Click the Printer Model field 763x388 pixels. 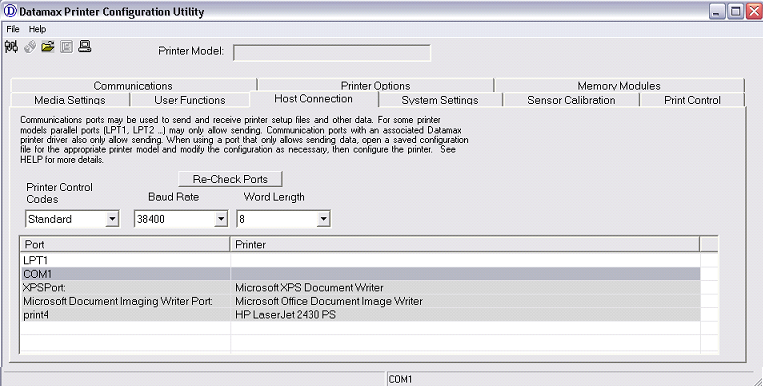[332, 53]
